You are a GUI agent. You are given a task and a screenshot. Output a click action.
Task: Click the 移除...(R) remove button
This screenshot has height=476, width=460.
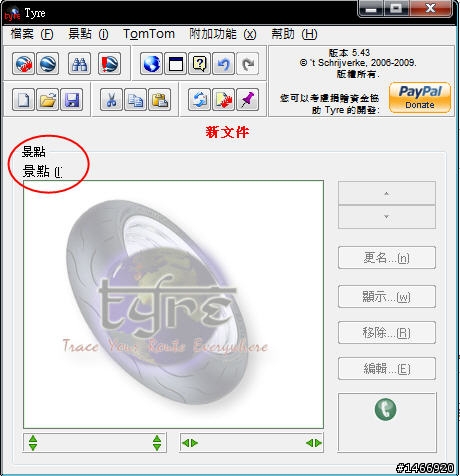[x=387, y=332]
